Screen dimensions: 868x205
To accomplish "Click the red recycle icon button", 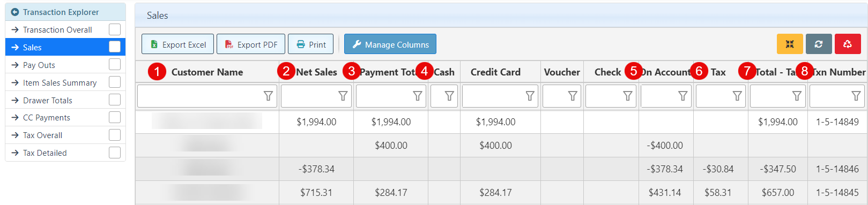I will point(848,44).
